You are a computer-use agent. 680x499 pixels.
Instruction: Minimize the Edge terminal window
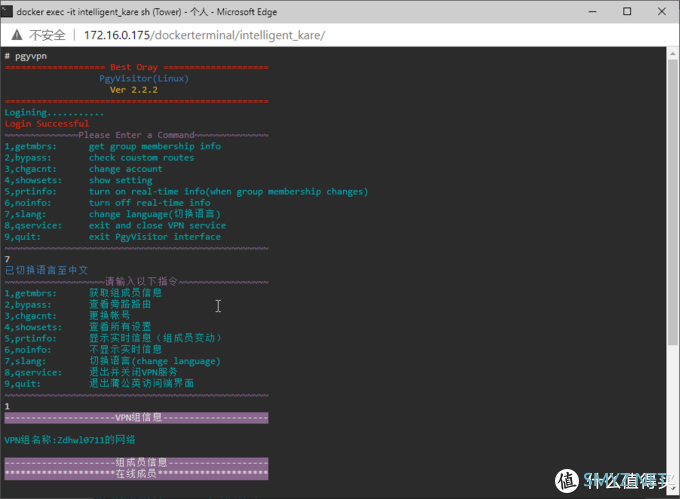592,11
